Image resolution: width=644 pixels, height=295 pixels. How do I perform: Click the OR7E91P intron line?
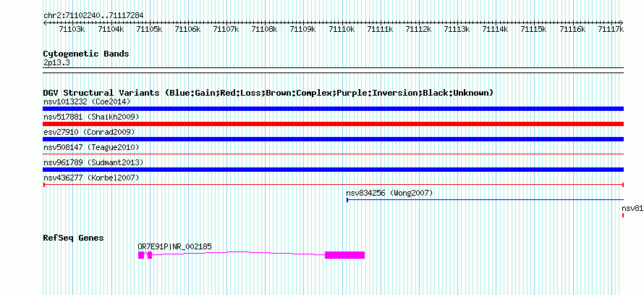pyautogui.click(x=238, y=253)
